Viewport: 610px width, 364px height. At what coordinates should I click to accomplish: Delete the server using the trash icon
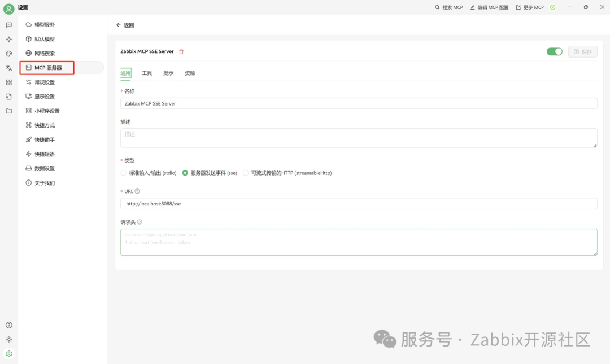click(x=181, y=51)
